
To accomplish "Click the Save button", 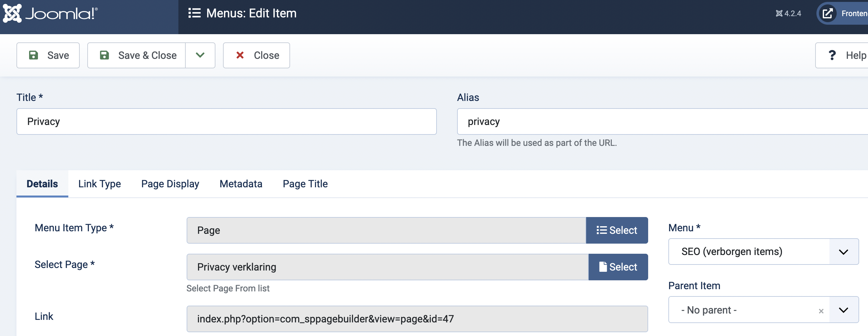I will click(48, 55).
